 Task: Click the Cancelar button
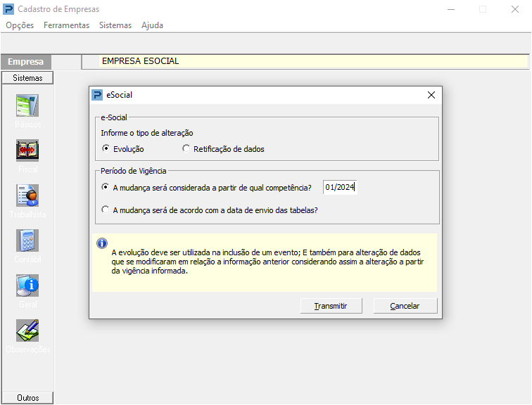pyautogui.click(x=405, y=306)
